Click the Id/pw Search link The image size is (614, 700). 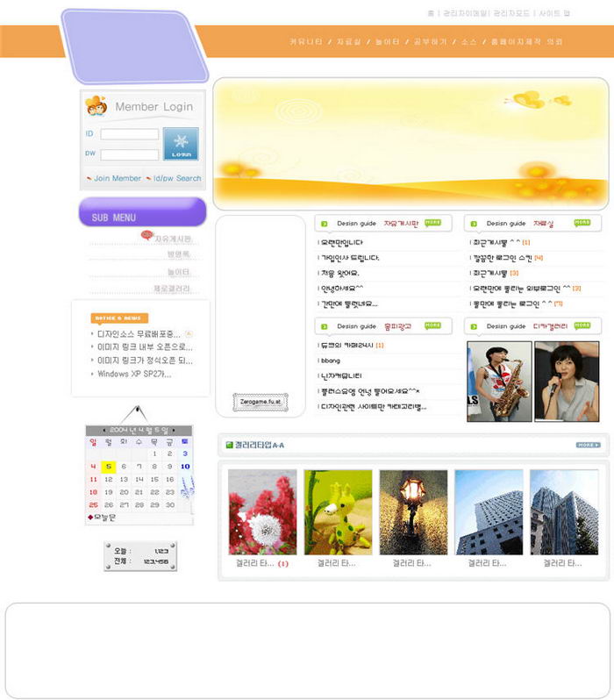click(x=176, y=178)
